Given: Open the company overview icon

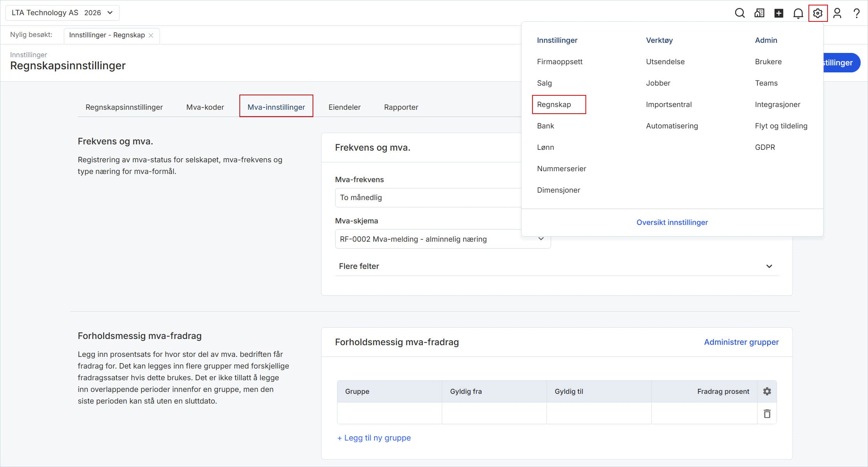Looking at the screenshot, I should click(759, 13).
